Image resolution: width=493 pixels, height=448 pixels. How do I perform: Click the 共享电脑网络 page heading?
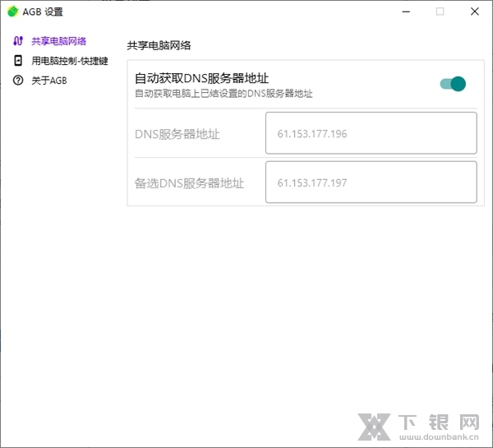click(159, 45)
